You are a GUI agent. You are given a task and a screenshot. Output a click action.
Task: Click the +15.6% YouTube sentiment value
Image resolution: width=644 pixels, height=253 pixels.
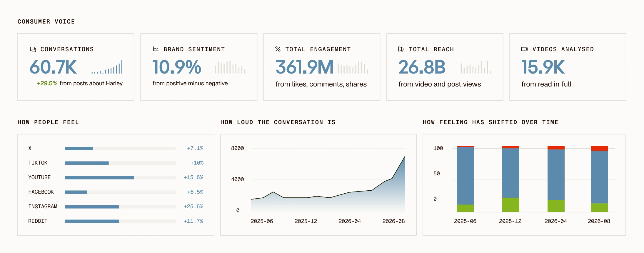(x=193, y=177)
